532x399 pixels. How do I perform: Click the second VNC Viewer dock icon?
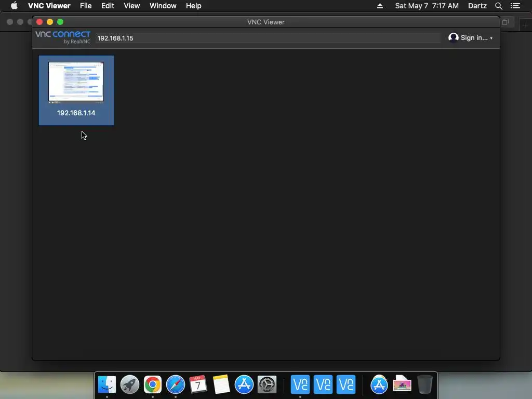[x=323, y=384]
